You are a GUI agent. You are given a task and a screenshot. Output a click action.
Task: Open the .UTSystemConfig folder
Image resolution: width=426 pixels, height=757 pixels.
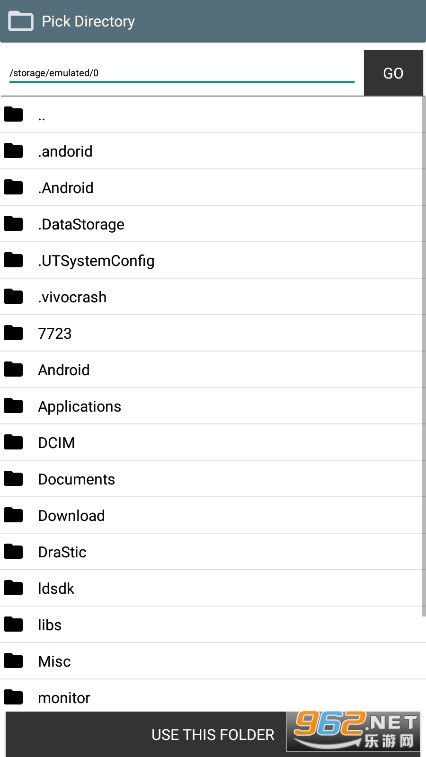tap(212, 260)
